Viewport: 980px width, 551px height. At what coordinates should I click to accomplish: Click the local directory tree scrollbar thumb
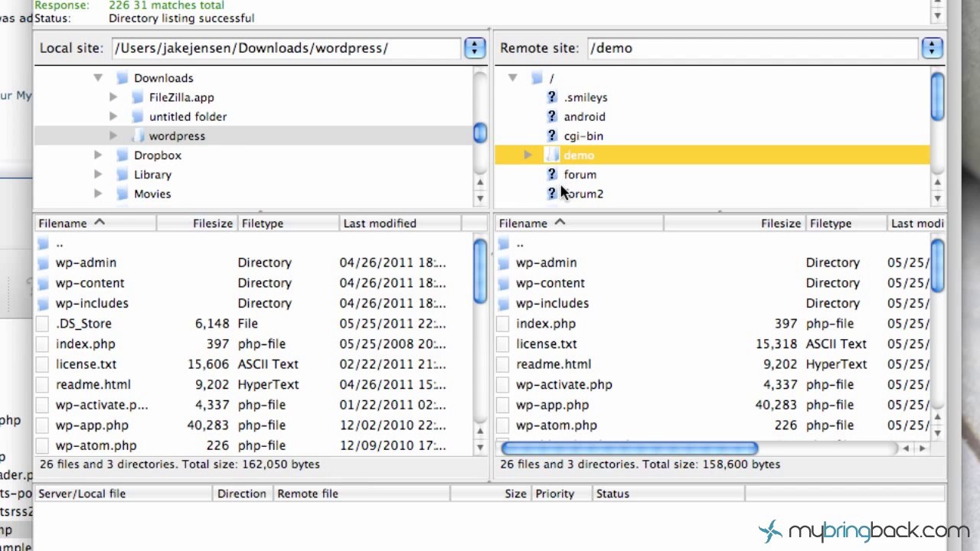[x=480, y=133]
